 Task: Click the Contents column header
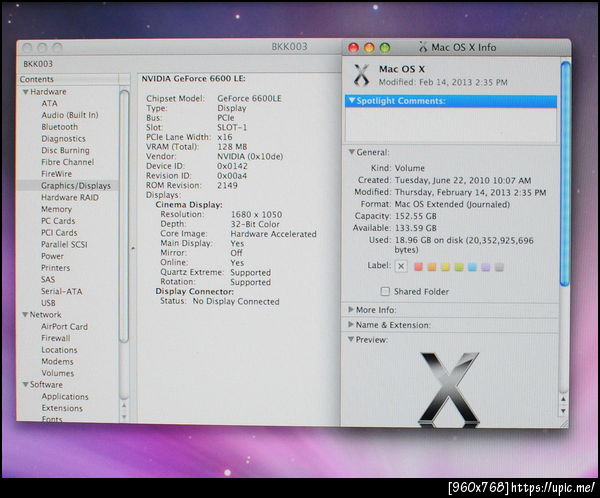coord(69,79)
